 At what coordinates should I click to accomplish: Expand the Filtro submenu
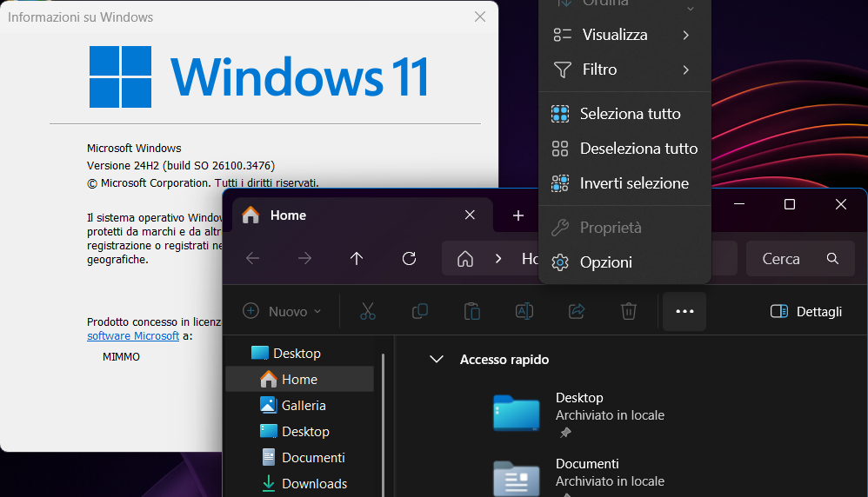[624, 70]
